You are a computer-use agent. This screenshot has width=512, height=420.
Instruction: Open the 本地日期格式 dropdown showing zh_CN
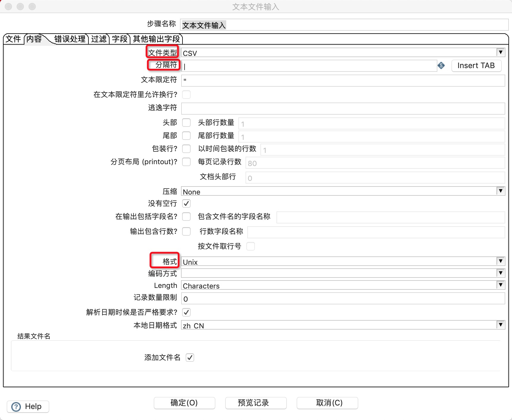(x=501, y=325)
